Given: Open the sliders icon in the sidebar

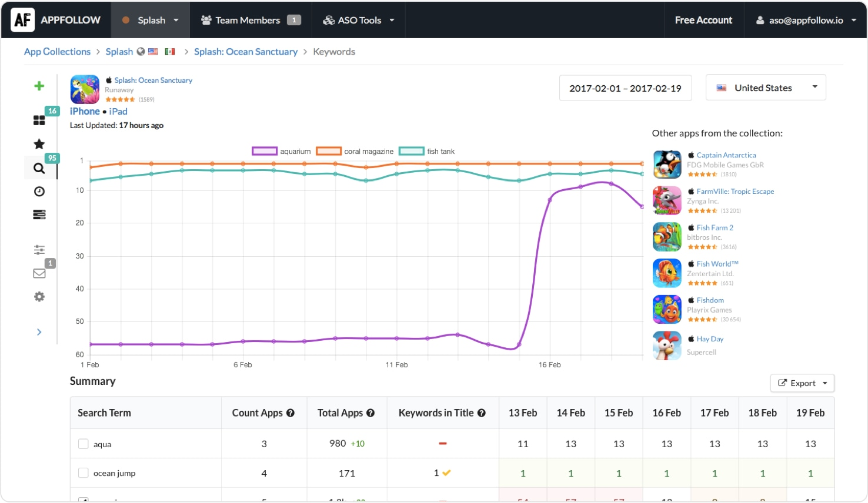Looking at the screenshot, I should coord(39,250).
